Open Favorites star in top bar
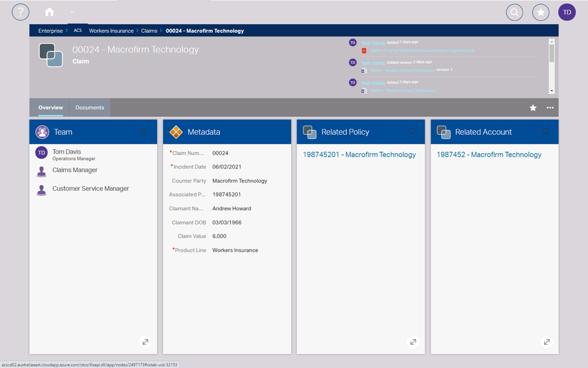588x368 pixels. [540, 13]
